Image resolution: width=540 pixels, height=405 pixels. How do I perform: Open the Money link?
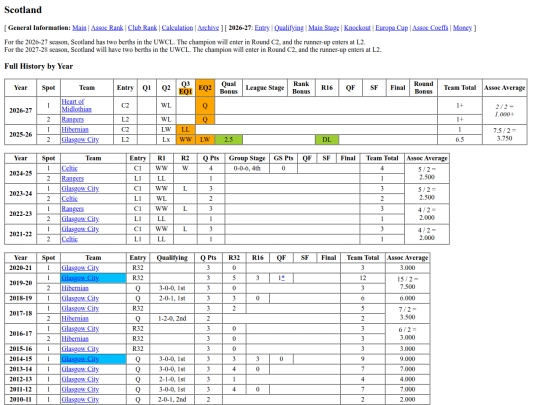462,28
